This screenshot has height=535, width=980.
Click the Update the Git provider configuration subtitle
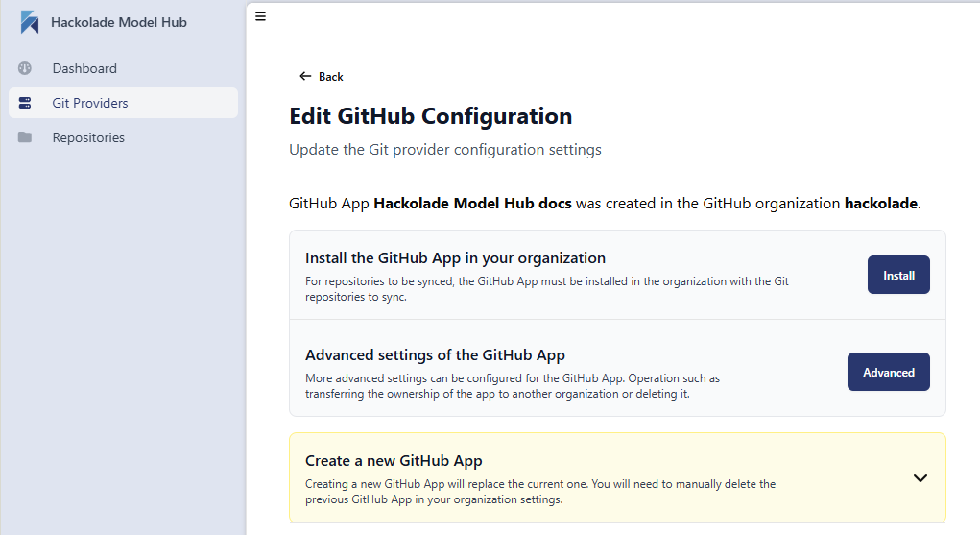coord(445,150)
